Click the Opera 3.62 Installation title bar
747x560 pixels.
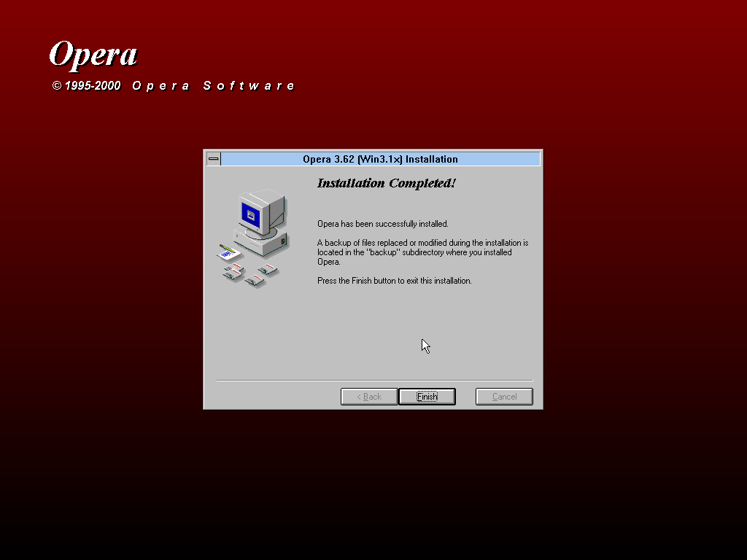pyautogui.click(x=380, y=159)
